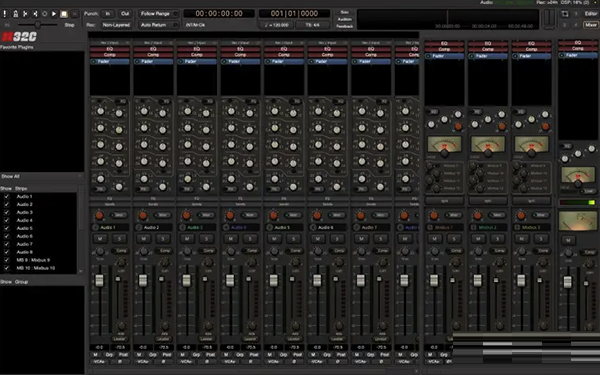
Task: Toggle Follow Range option
Action: 158,14
